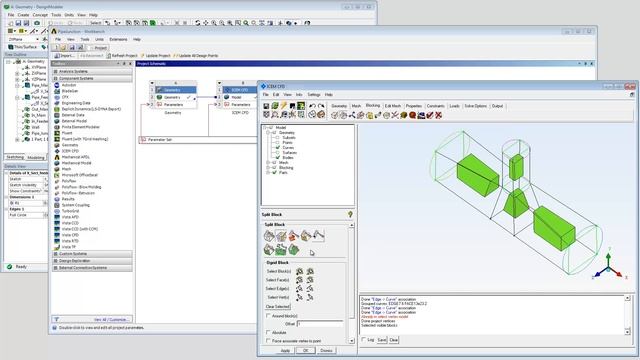Click the red checkmark Pre-Mesh Quality icon

coord(430,116)
